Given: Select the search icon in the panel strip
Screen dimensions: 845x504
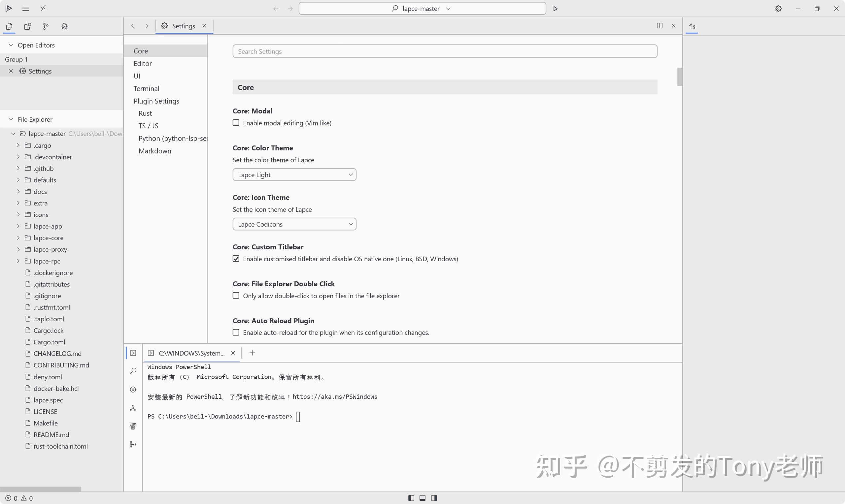Looking at the screenshot, I should point(133,371).
